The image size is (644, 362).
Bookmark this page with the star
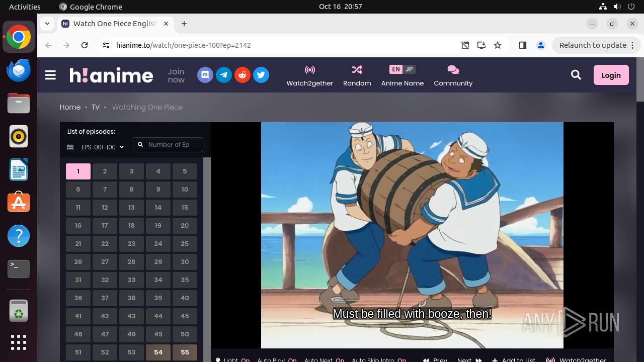pyautogui.click(x=498, y=45)
